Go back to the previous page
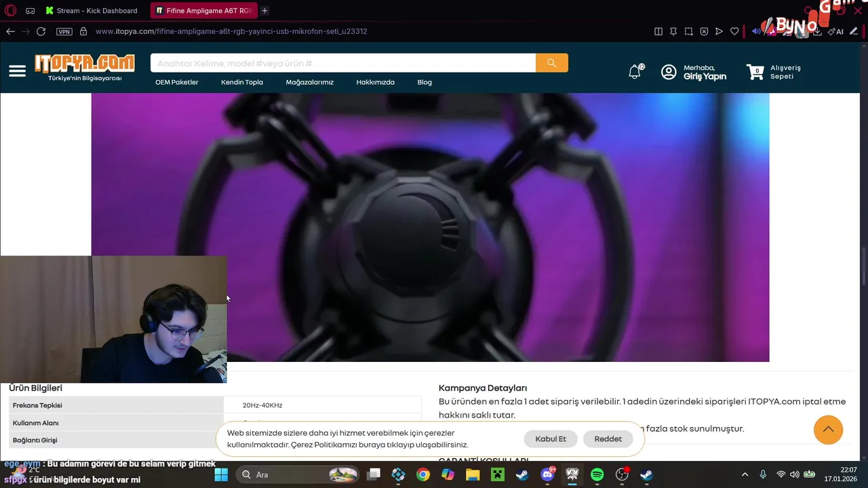Screen dimensions: 868x488 (10, 31)
